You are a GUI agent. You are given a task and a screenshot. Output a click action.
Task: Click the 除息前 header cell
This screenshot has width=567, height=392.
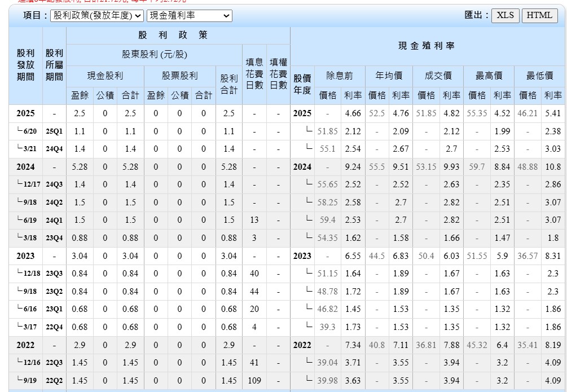pyautogui.click(x=340, y=76)
